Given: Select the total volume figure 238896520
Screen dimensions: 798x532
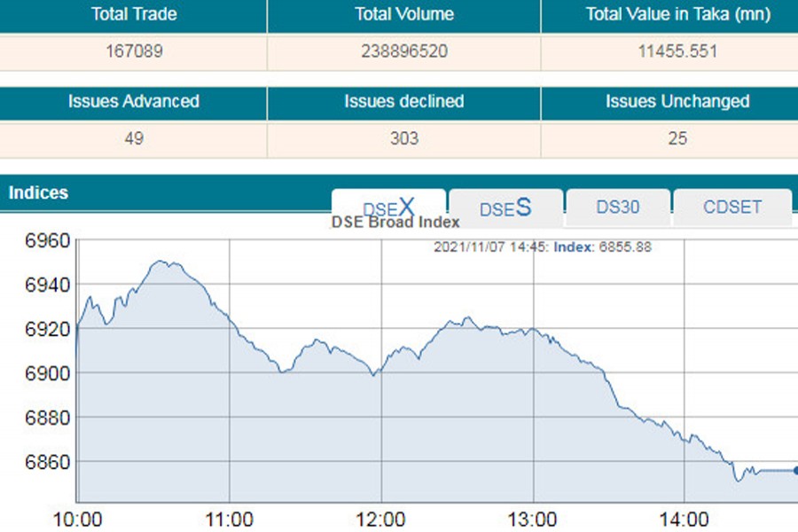Looking at the screenshot, I should click(403, 51).
